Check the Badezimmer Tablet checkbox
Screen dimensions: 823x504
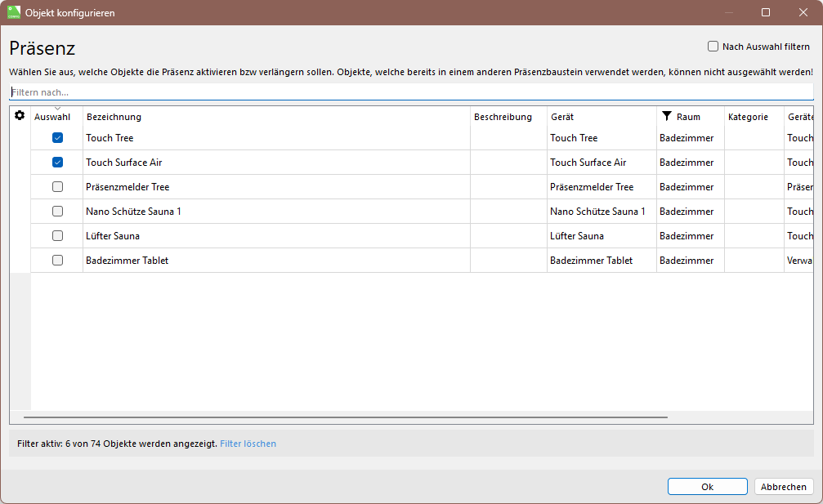click(x=57, y=261)
